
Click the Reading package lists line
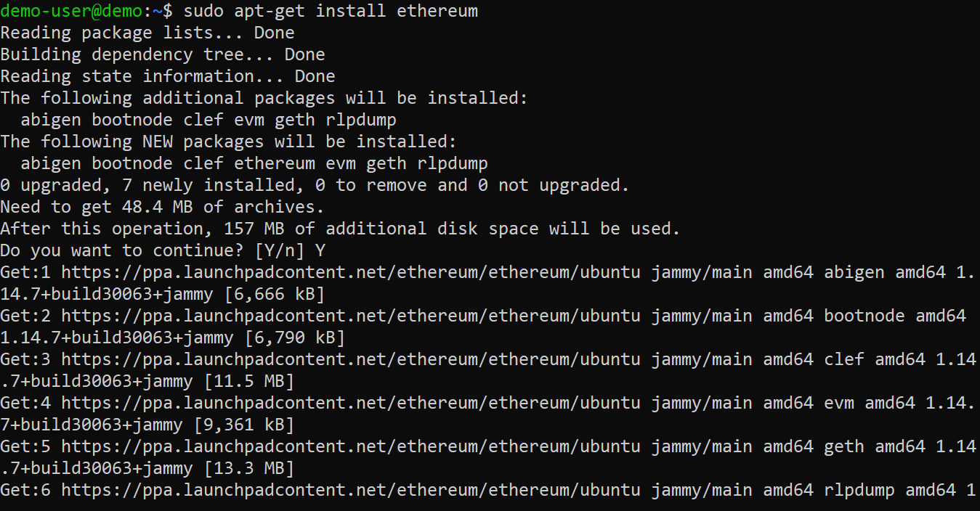click(147, 33)
